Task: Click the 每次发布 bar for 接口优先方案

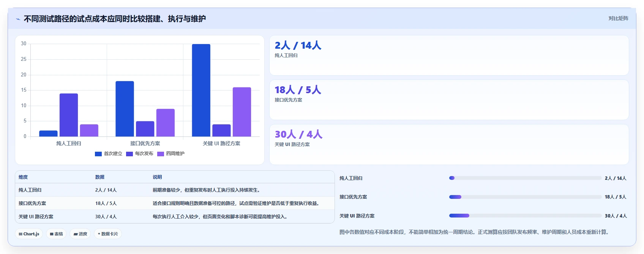Action: click(x=145, y=129)
